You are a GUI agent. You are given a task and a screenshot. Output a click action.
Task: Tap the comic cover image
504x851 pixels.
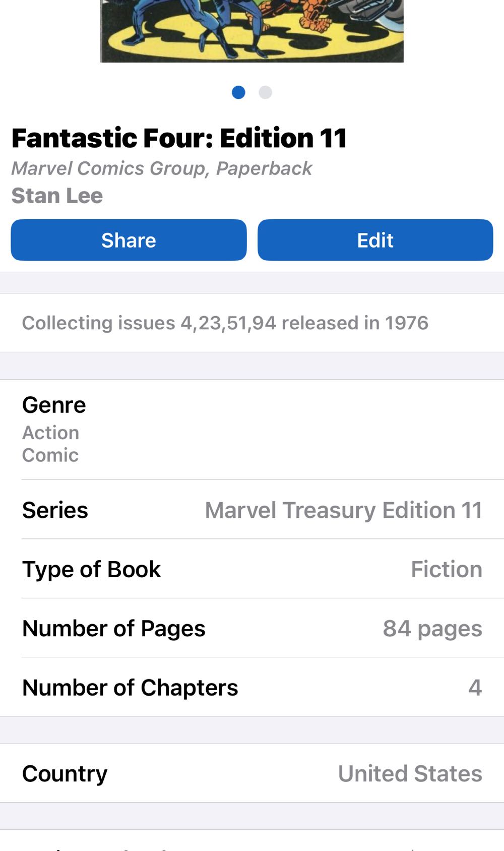(252, 30)
